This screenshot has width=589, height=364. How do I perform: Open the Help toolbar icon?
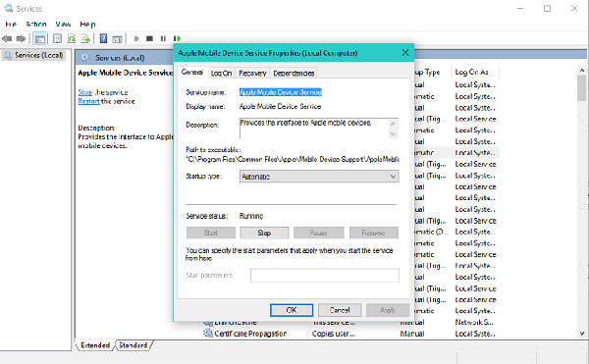click(103, 38)
